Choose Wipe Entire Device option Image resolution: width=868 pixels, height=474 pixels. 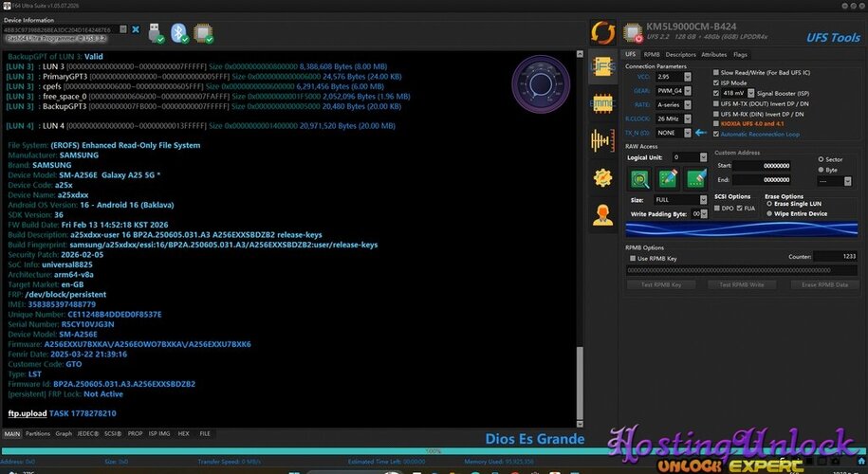769,213
